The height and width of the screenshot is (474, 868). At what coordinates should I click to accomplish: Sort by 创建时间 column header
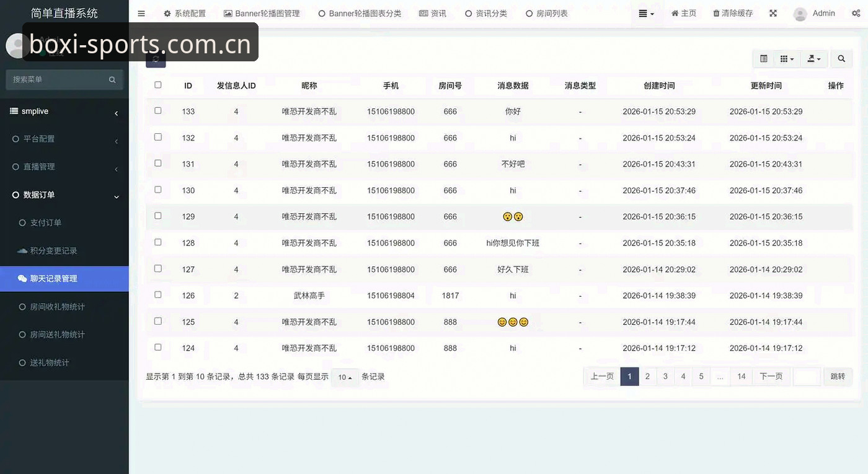pyautogui.click(x=659, y=86)
